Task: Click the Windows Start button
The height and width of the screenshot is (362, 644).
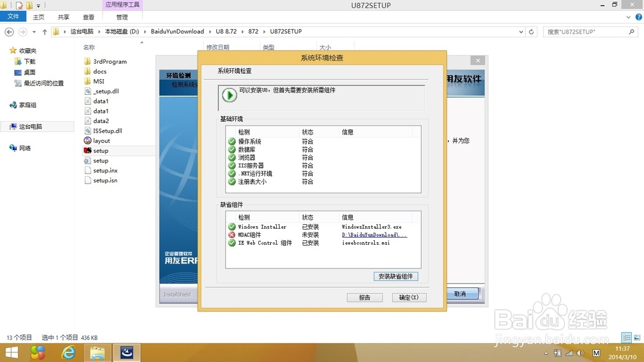Action: [x=12, y=352]
